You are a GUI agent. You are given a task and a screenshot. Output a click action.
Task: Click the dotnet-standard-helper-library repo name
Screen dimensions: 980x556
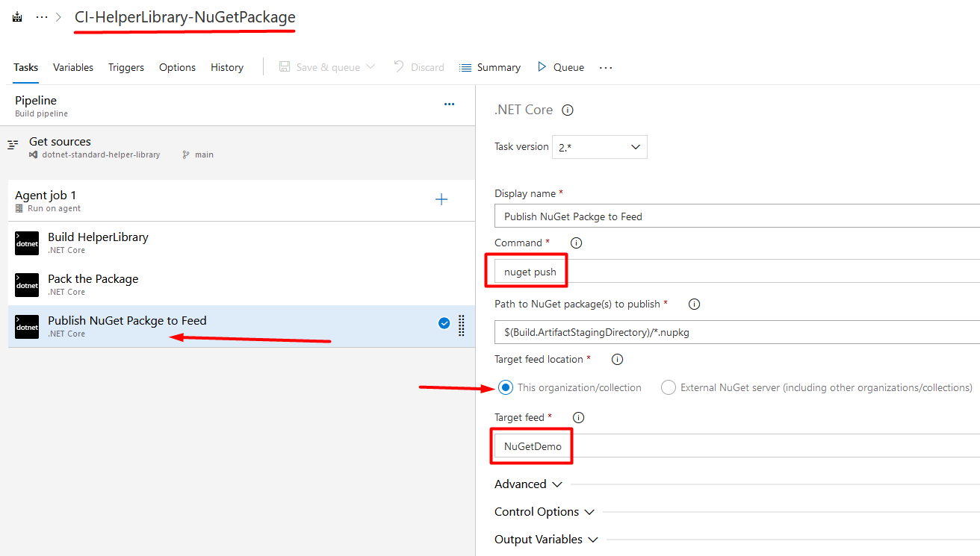101,154
